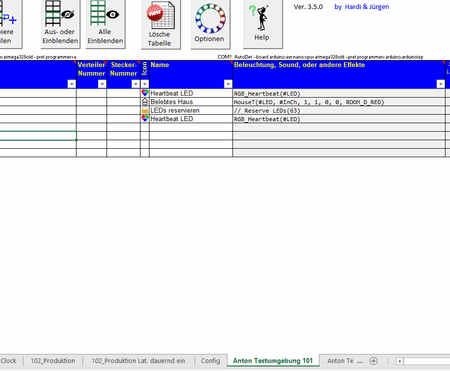Click the horizontal scrollbar left arrow
Image resolution: width=450 pixels, height=371 pixels.
click(400, 361)
